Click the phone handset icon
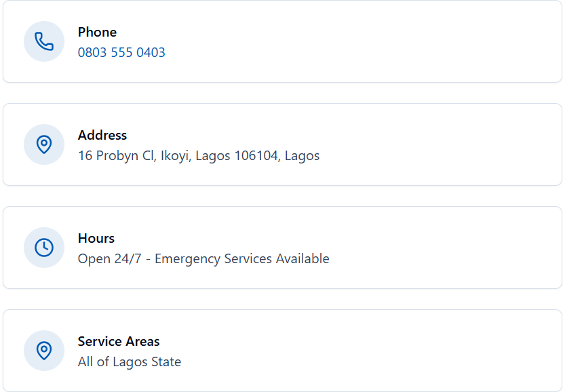 [44, 41]
